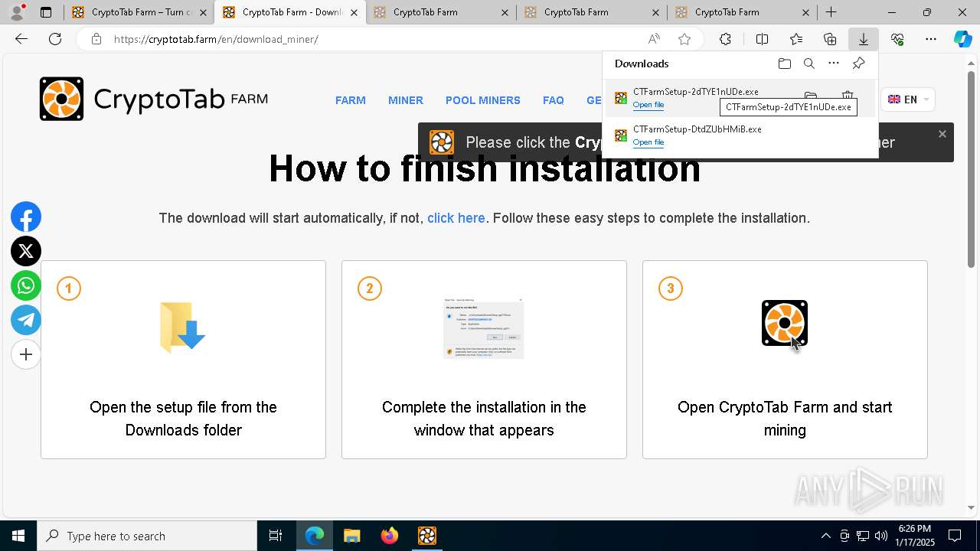Open the FARM navigation link
Screen dimensions: 980x551
tap(351, 100)
